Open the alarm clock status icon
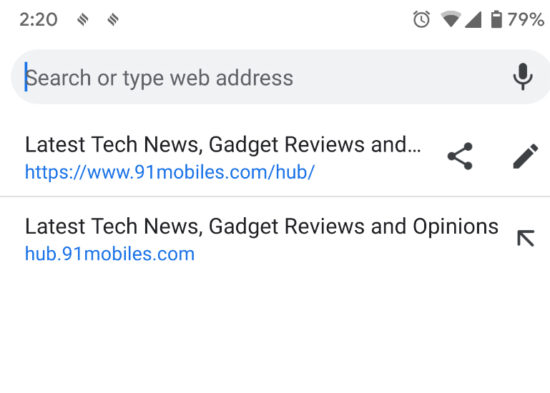Image resolution: width=550 pixels, height=393 pixels. click(421, 19)
